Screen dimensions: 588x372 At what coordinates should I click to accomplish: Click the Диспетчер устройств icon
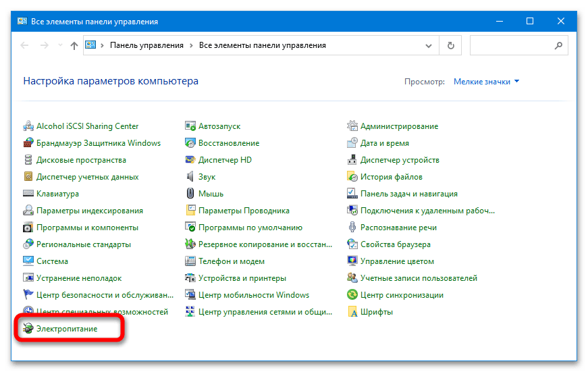tap(352, 160)
